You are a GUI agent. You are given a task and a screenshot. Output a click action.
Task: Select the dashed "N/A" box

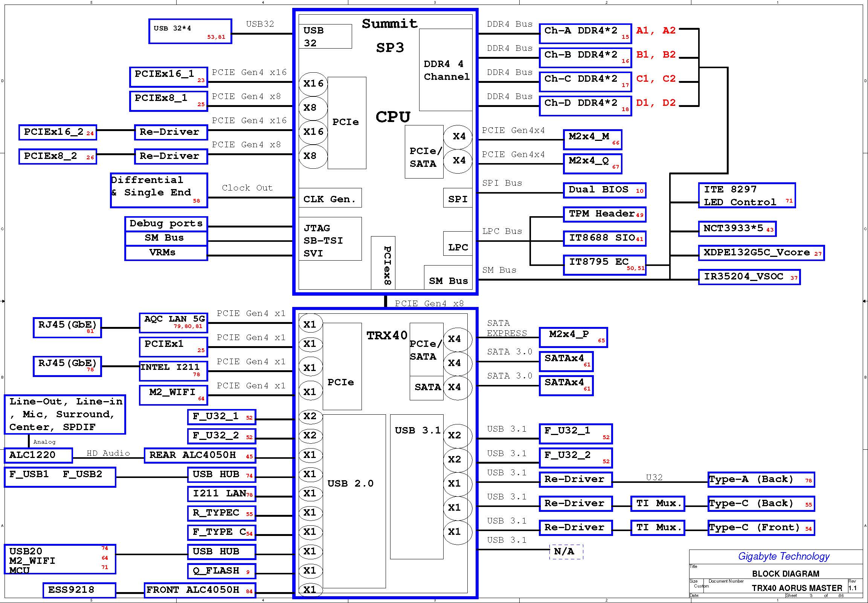pos(567,552)
